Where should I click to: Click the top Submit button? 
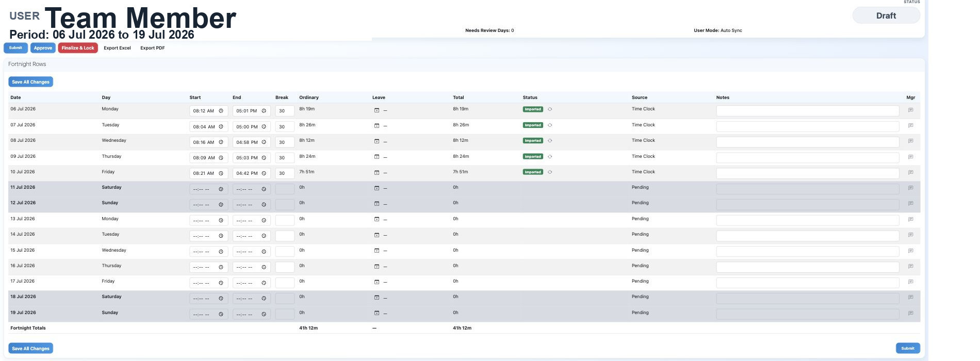coord(15,48)
